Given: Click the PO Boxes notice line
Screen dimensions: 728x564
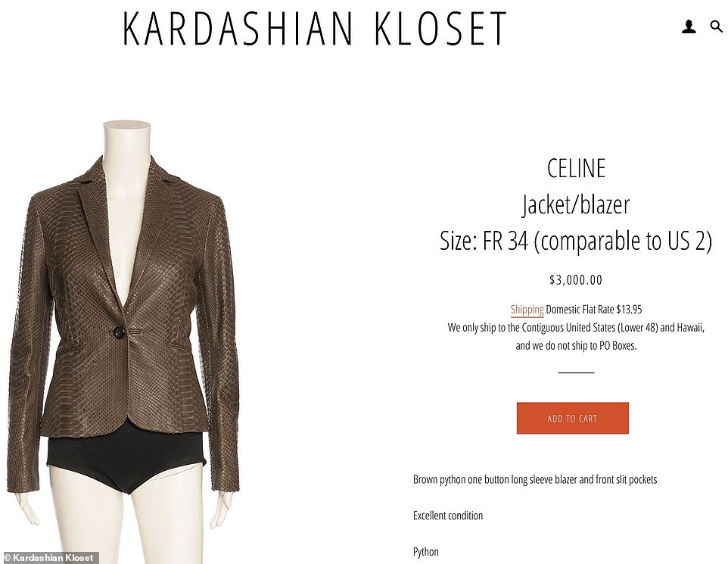Looking at the screenshot, I should (x=576, y=346).
